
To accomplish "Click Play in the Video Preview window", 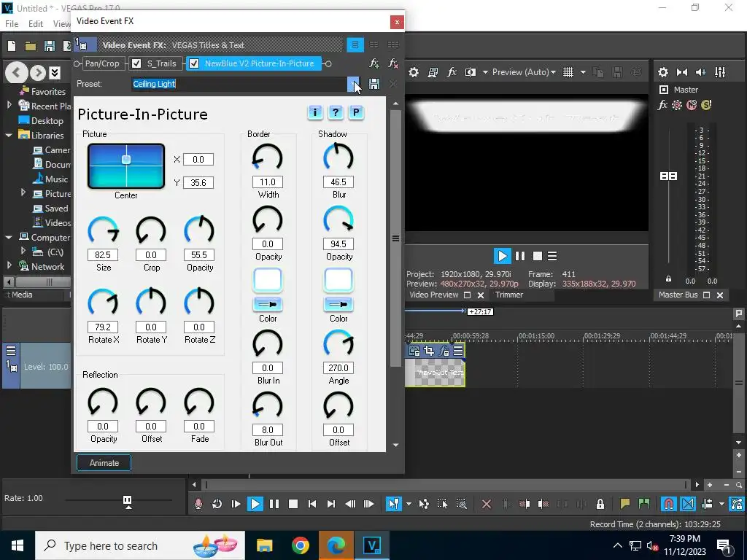I will pos(502,256).
